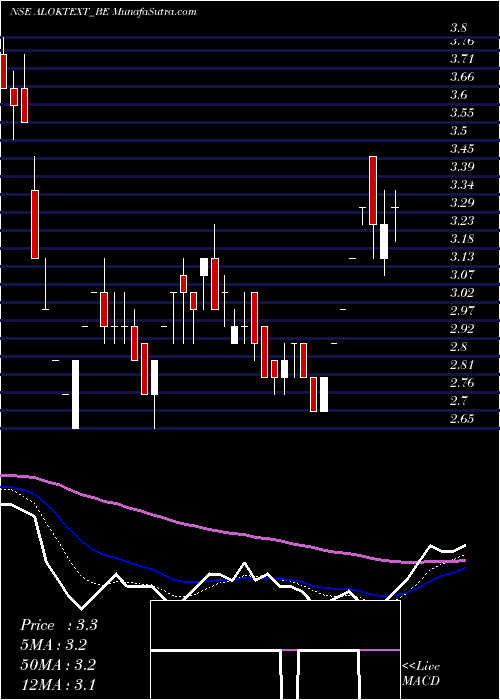Click the 2.92 price axis label
Screen dimensions: 500x700
pos(462,329)
